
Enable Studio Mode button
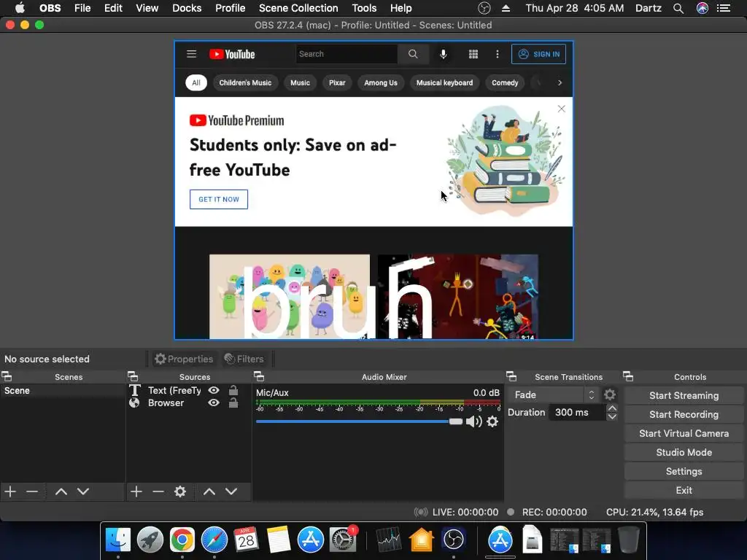[684, 452]
